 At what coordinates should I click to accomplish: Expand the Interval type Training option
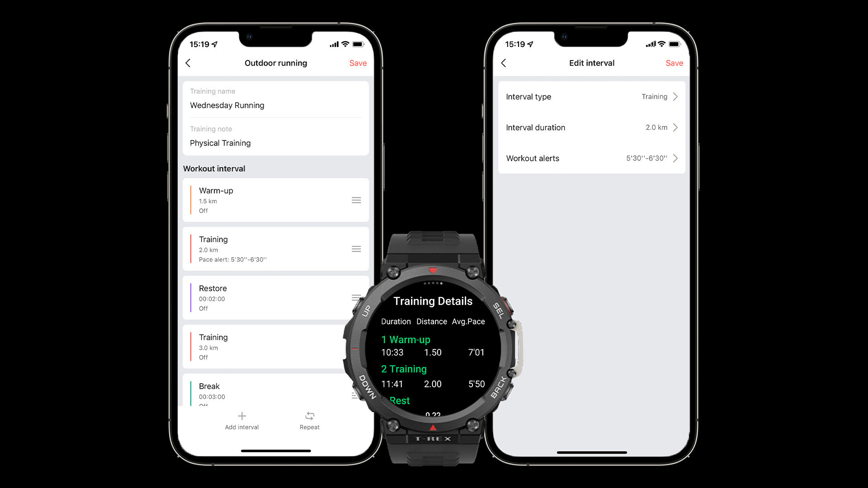click(675, 97)
